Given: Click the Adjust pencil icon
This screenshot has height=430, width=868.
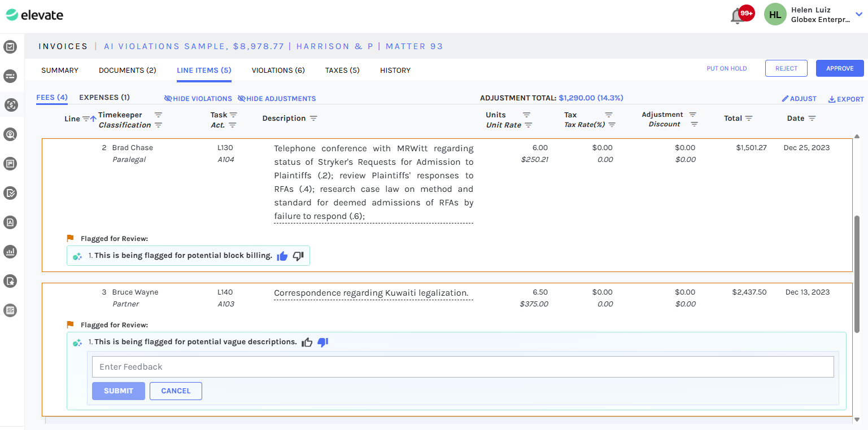Looking at the screenshot, I should (x=785, y=99).
